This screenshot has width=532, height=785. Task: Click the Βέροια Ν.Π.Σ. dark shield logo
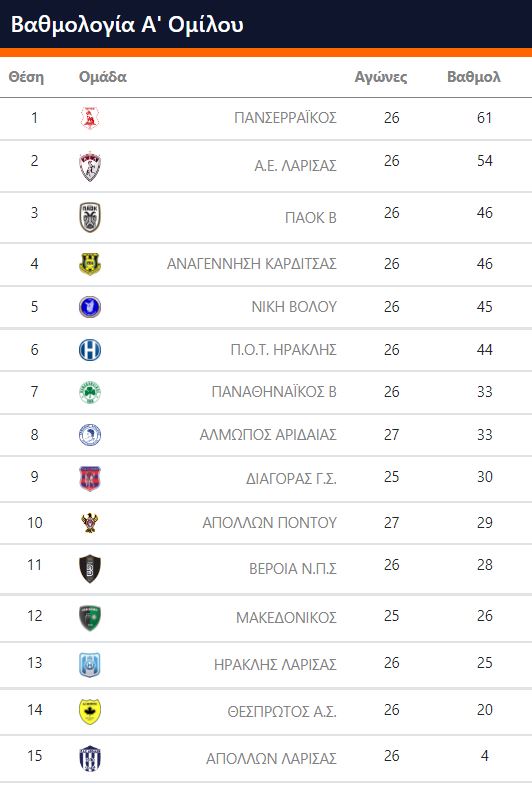[x=90, y=569]
